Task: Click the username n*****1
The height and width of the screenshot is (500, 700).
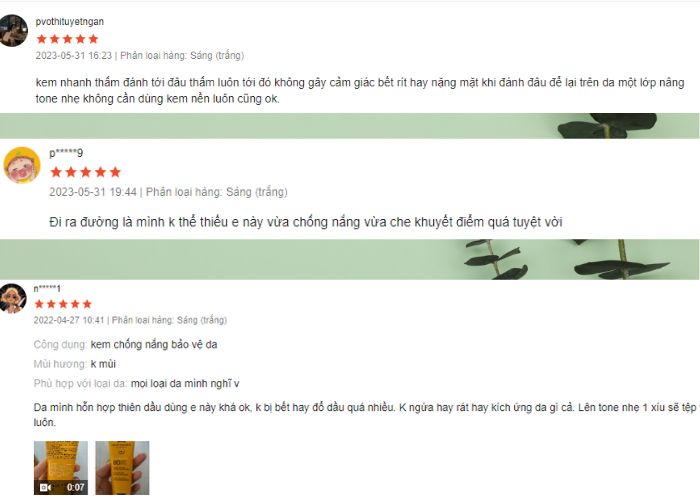Action: point(47,288)
